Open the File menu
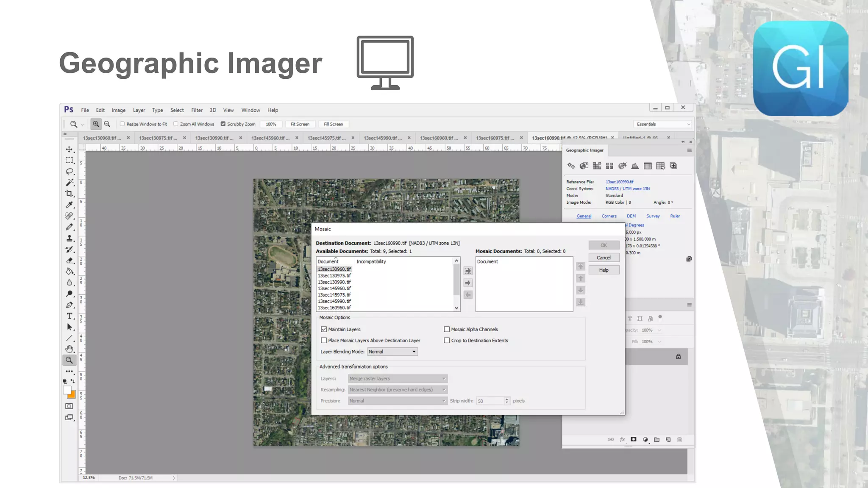 tap(85, 110)
